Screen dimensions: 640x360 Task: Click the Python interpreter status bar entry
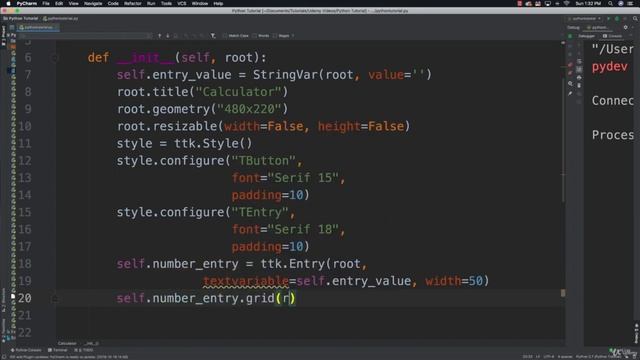coord(598,357)
